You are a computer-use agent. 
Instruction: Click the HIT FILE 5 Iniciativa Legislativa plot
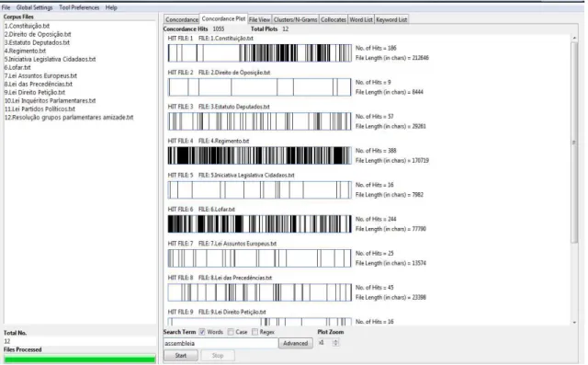tap(259, 189)
